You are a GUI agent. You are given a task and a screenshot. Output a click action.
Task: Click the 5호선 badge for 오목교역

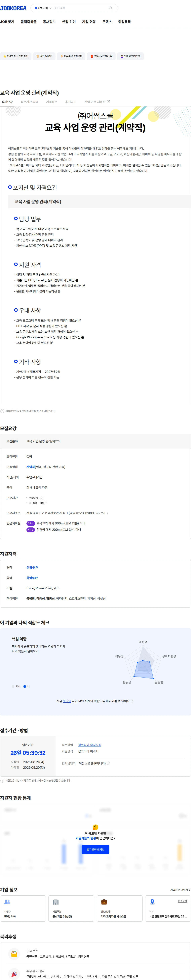(30, 523)
